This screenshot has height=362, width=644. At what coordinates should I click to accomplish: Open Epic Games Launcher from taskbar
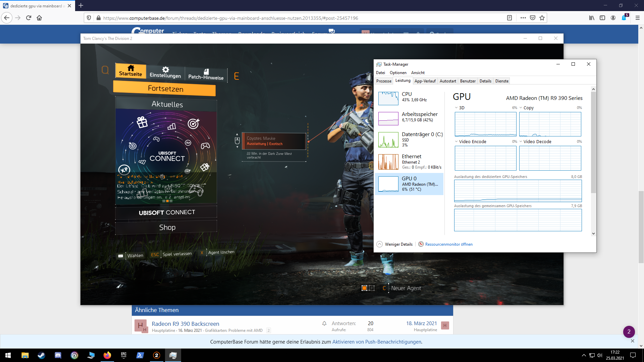pos(124,355)
